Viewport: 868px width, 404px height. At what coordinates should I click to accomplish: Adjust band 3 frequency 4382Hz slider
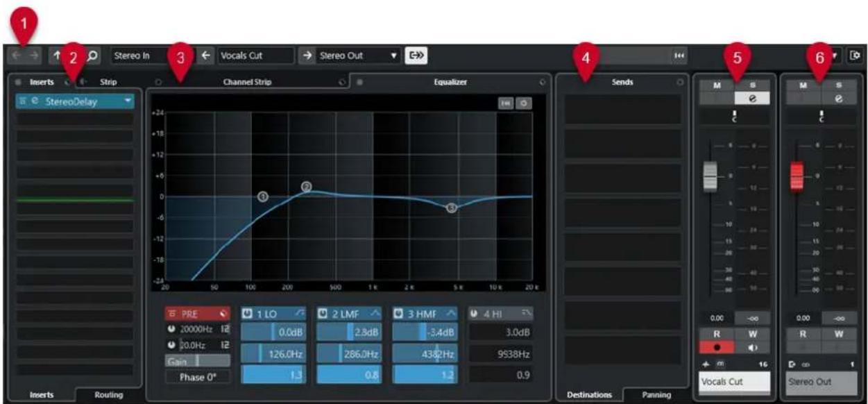pyautogui.click(x=425, y=354)
